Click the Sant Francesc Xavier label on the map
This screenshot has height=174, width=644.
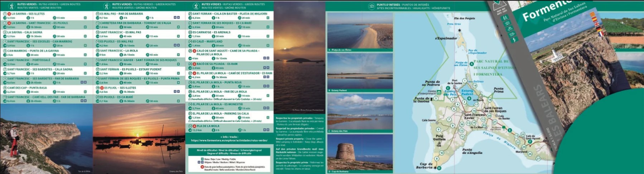point(475,116)
